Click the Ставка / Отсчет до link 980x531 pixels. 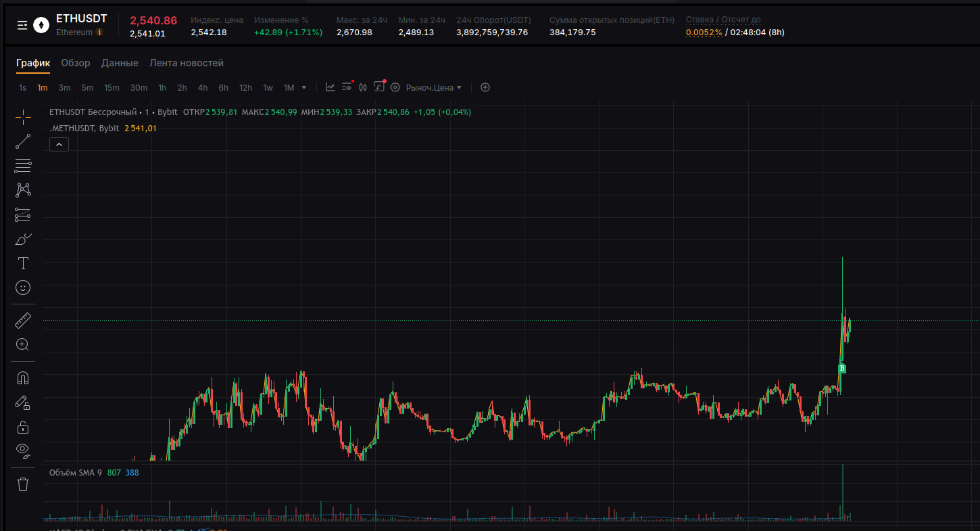(x=723, y=20)
